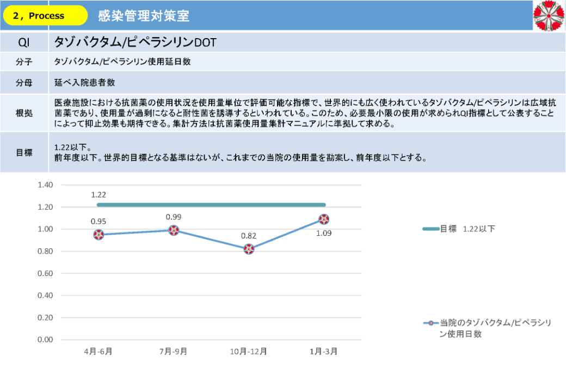Click the 目標 row label in the table
This screenshot has height=392, width=566.
tap(24, 152)
